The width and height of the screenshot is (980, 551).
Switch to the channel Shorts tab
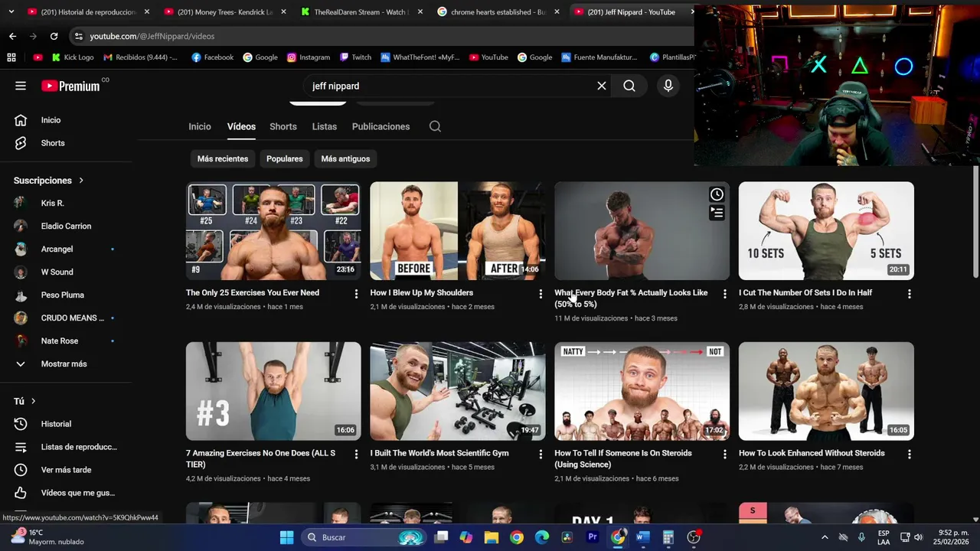pos(283,126)
